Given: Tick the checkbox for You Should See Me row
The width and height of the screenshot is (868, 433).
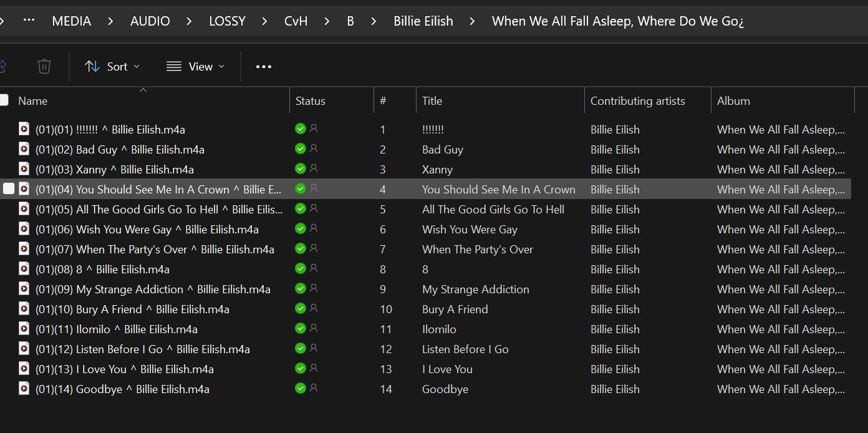Looking at the screenshot, I should pyautogui.click(x=9, y=188).
